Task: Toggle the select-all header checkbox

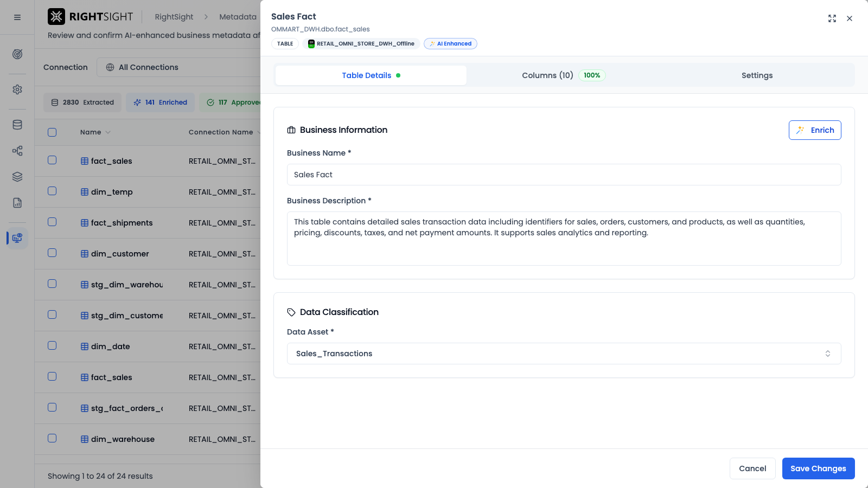Action: [x=52, y=132]
